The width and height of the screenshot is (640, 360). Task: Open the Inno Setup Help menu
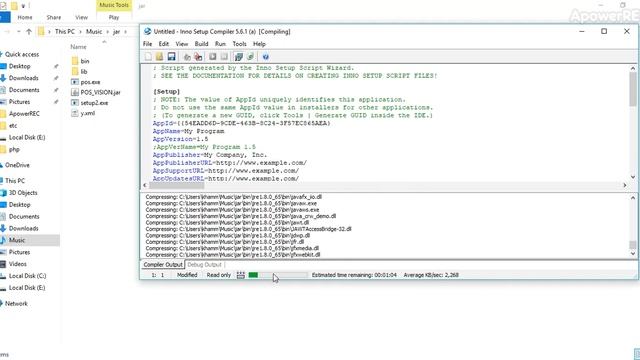(x=259, y=44)
